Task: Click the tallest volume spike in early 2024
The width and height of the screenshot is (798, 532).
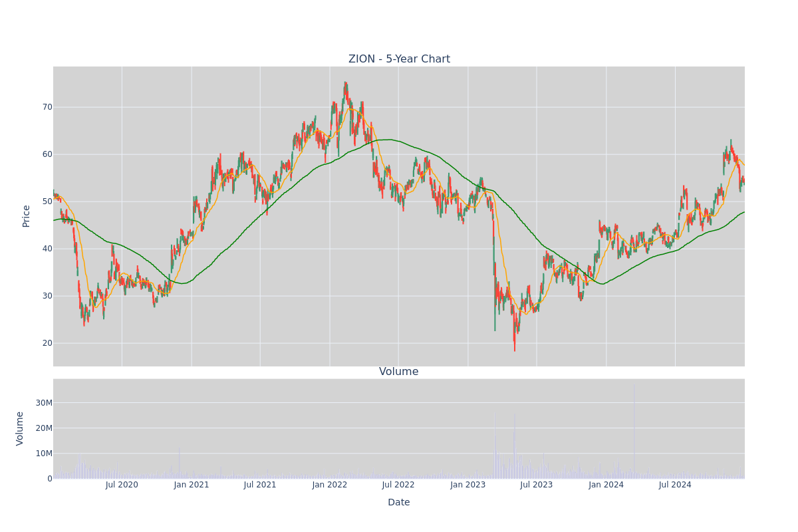Action: (x=634, y=431)
